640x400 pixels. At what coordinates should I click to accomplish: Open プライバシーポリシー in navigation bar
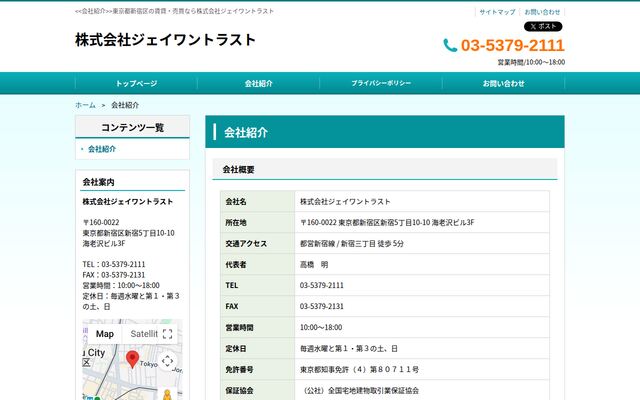pos(381,83)
